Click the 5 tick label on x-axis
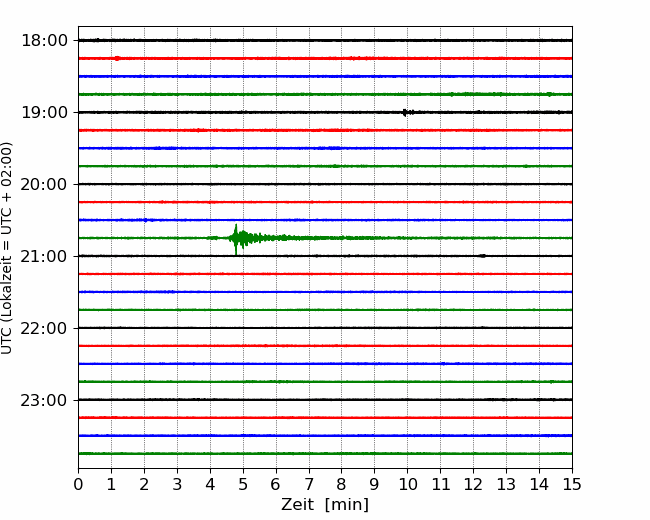Screen dimensions: 650x520 pos(243,484)
